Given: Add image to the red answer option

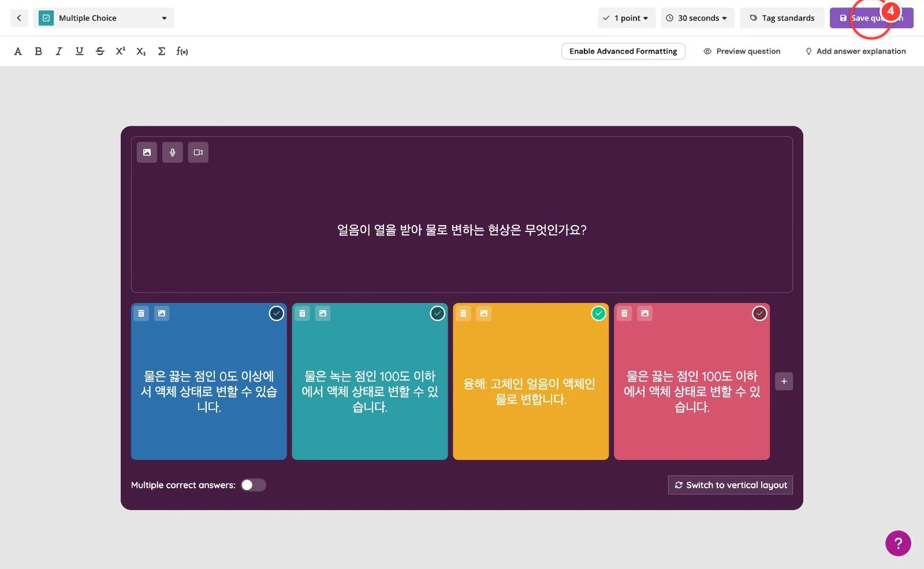Looking at the screenshot, I should [645, 313].
